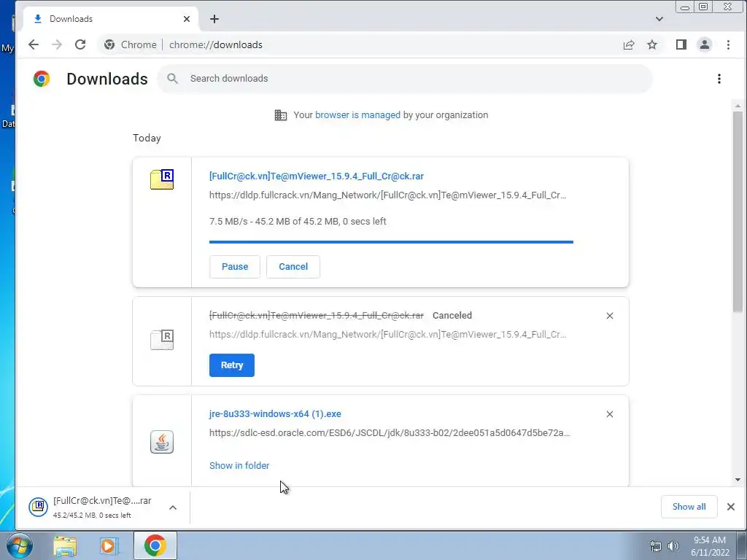Share this page icon in address bar
The image size is (747, 560).
(x=629, y=44)
